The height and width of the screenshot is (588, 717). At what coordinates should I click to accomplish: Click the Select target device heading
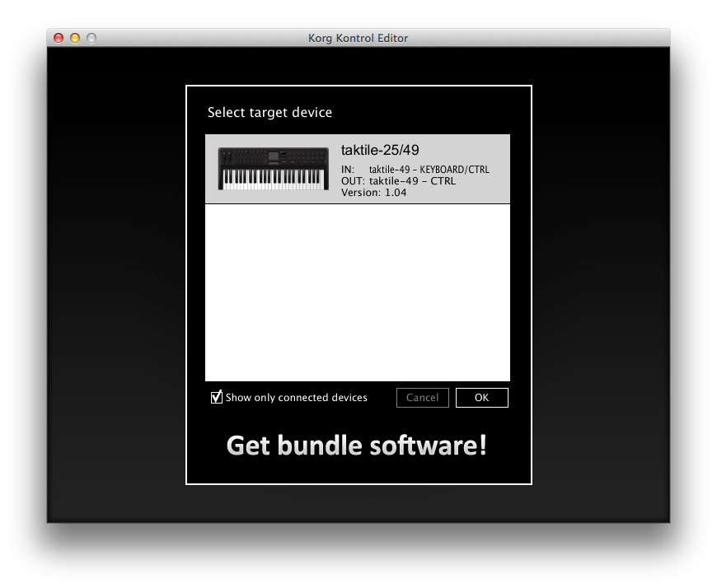[269, 112]
